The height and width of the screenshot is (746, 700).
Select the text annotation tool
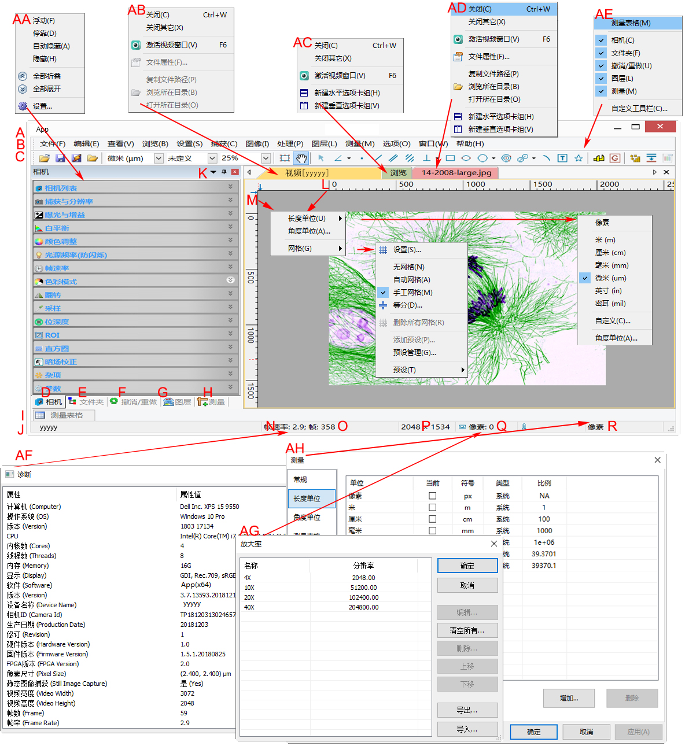pos(562,158)
